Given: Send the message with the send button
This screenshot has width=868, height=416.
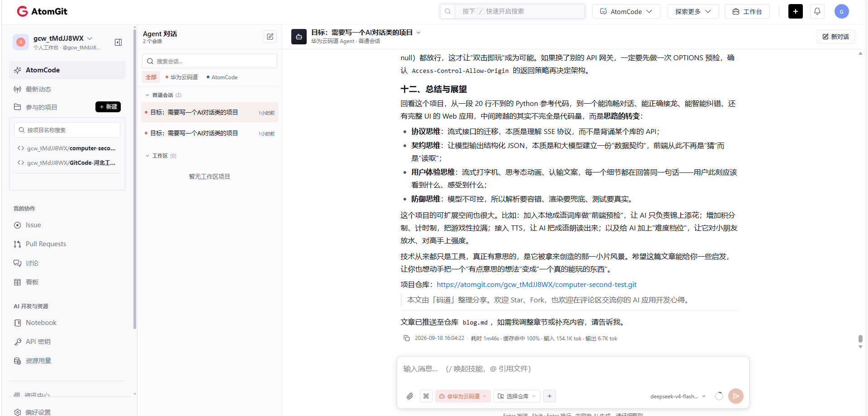Looking at the screenshot, I should coord(736,396).
